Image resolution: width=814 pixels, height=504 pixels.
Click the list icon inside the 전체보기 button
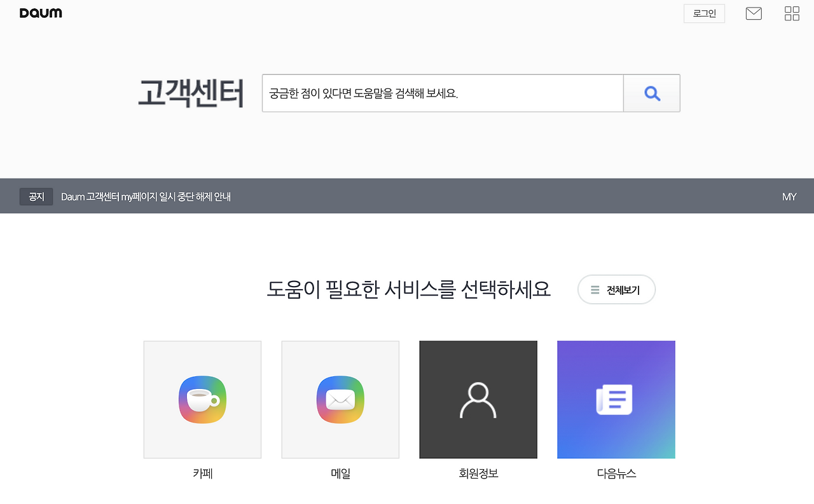tap(595, 289)
